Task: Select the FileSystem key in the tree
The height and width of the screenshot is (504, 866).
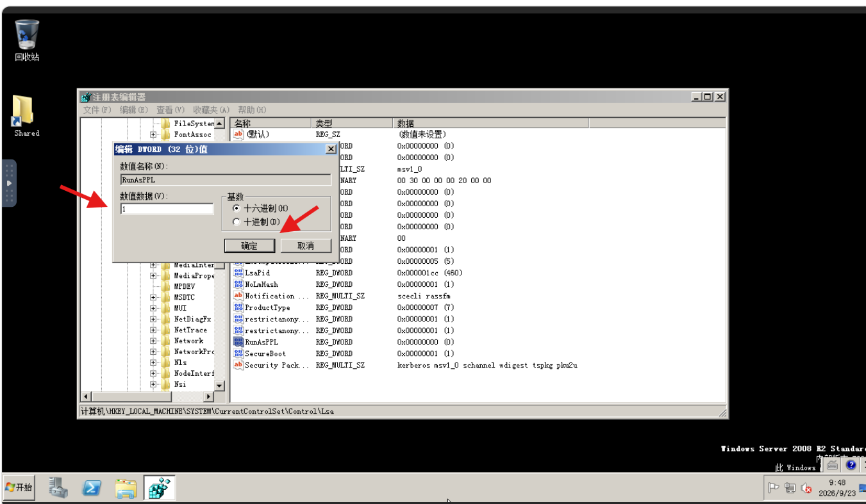Action: tap(194, 124)
